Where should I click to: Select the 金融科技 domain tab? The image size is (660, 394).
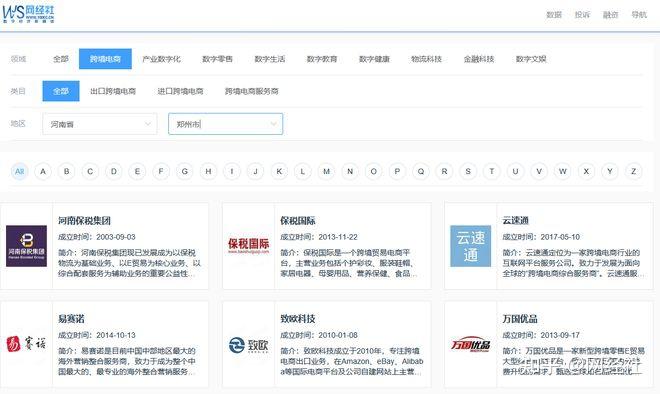pos(479,59)
